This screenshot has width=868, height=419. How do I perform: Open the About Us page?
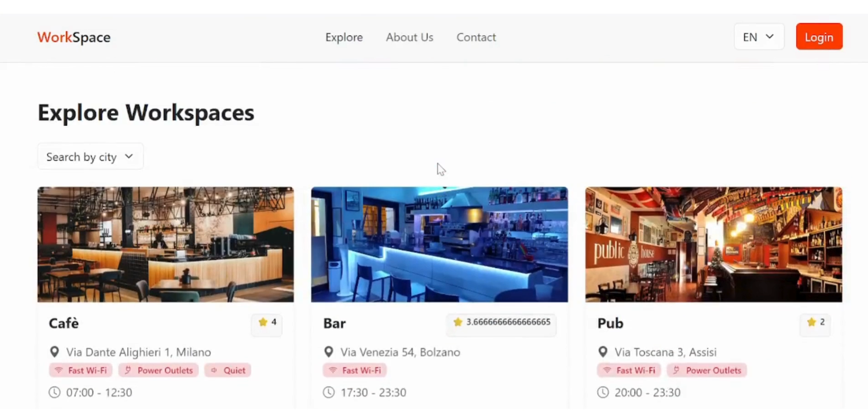(x=409, y=37)
